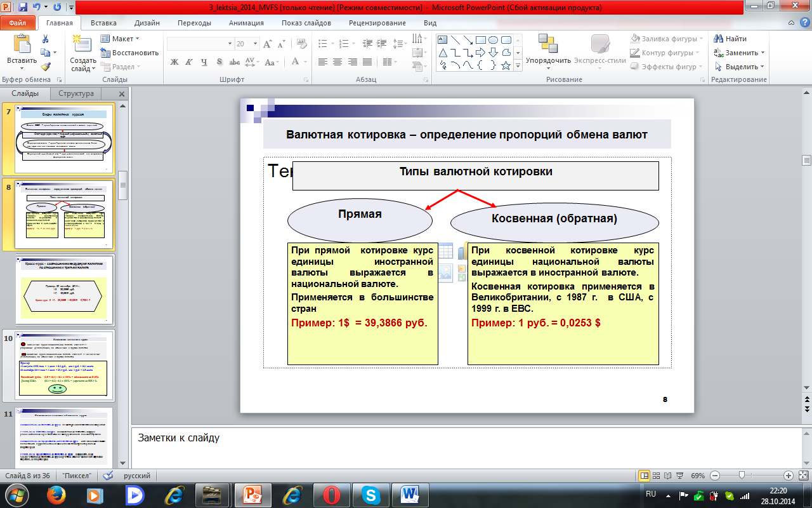
Task: Click the Восстановить button
Action: coord(129,53)
